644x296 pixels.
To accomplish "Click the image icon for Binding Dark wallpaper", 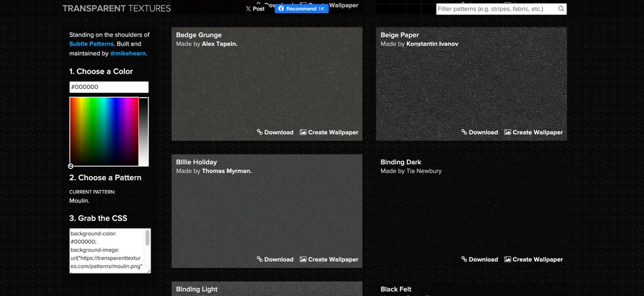I will [508, 259].
